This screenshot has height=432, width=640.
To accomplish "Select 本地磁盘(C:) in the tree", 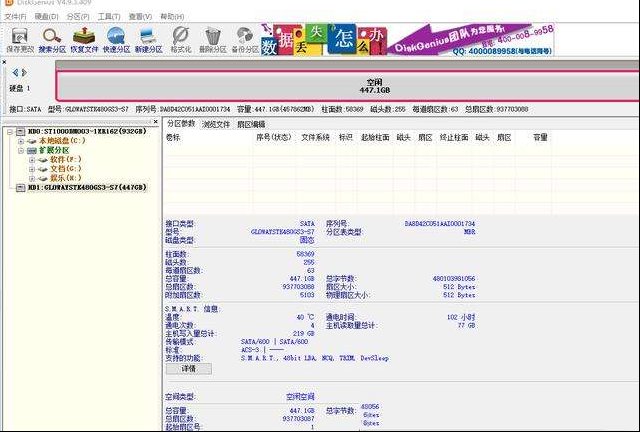I will [62, 141].
